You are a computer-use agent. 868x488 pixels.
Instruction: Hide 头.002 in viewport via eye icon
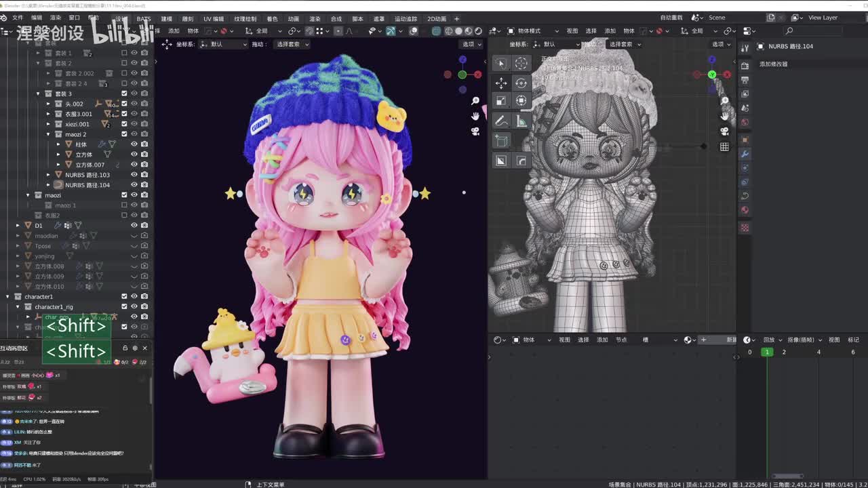point(134,104)
